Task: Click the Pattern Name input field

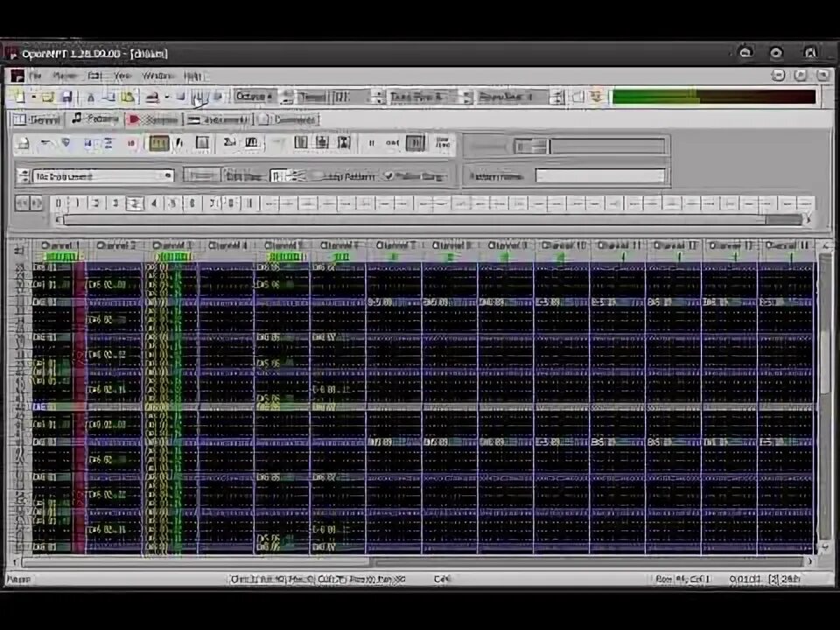Action: (x=602, y=176)
